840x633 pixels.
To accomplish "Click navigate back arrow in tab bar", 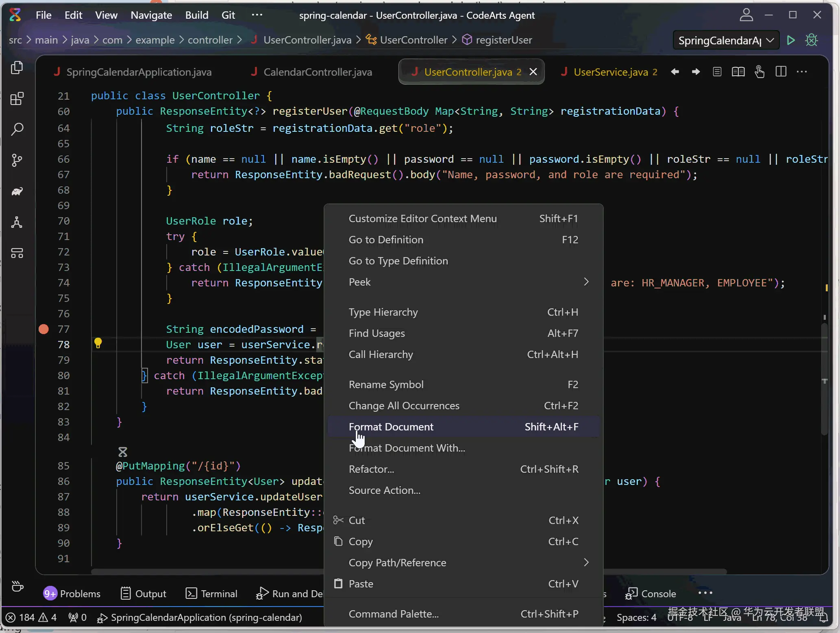I will coord(675,72).
